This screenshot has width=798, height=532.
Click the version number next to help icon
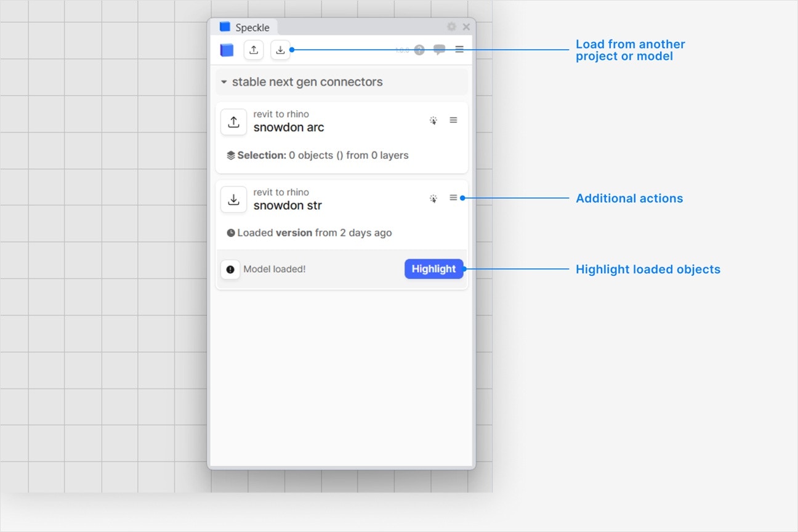(402, 50)
